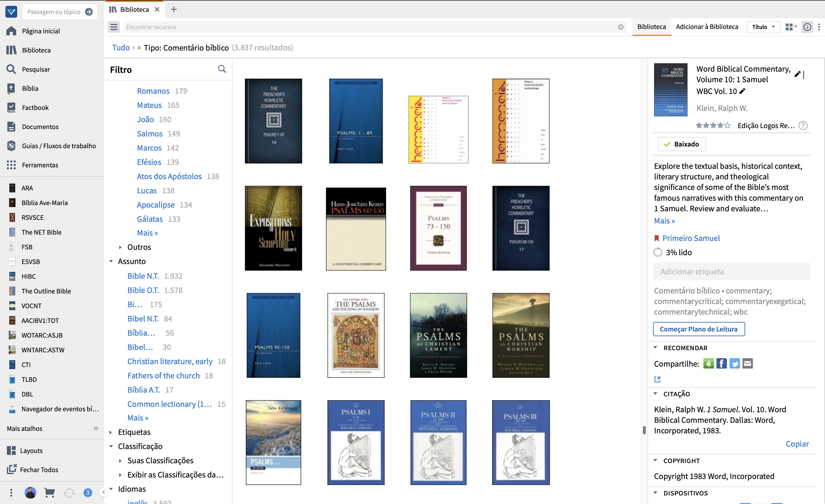
Task: Collapse the COPYRIGHT section
Action: [x=656, y=460]
